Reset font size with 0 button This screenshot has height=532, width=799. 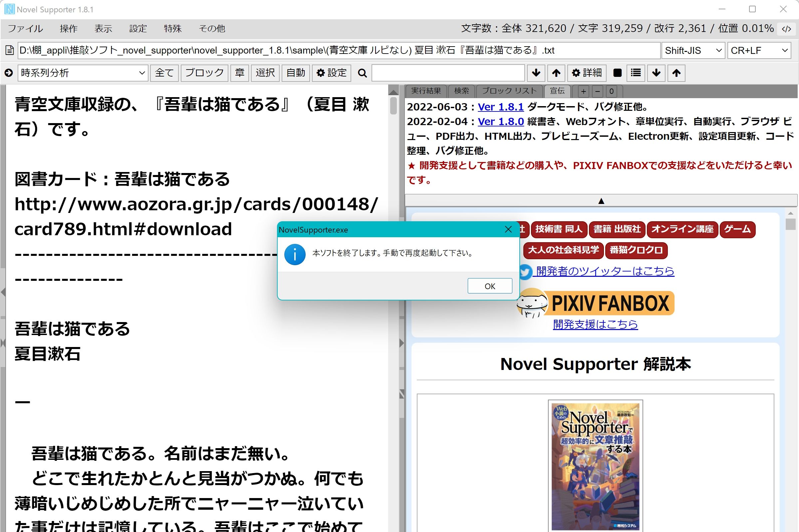[612, 91]
